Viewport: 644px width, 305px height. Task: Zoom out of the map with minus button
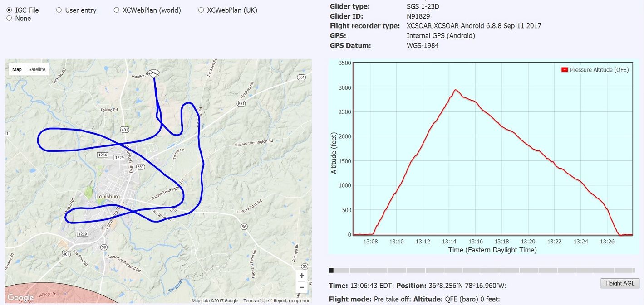point(301,287)
